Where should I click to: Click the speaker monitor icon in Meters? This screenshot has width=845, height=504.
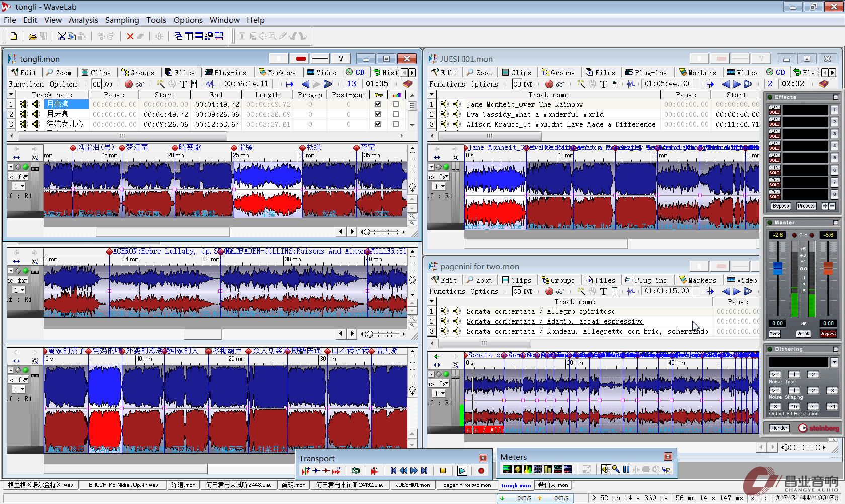(x=606, y=469)
